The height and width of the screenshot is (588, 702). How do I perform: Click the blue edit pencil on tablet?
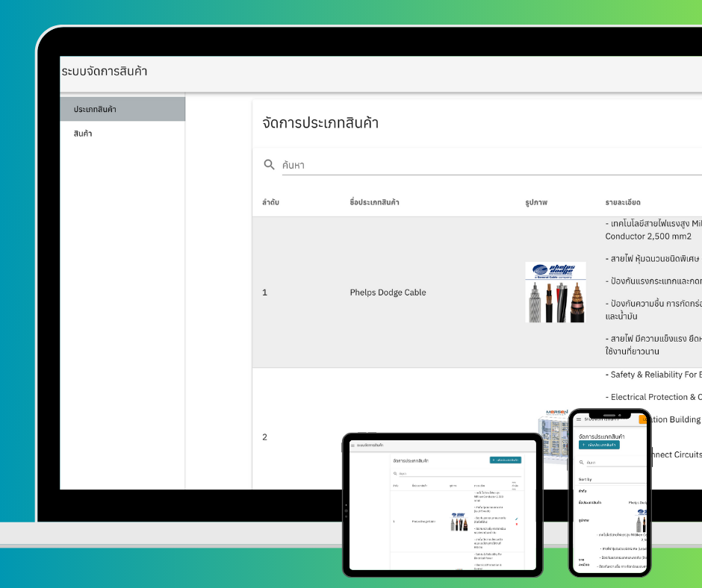(x=516, y=519)
